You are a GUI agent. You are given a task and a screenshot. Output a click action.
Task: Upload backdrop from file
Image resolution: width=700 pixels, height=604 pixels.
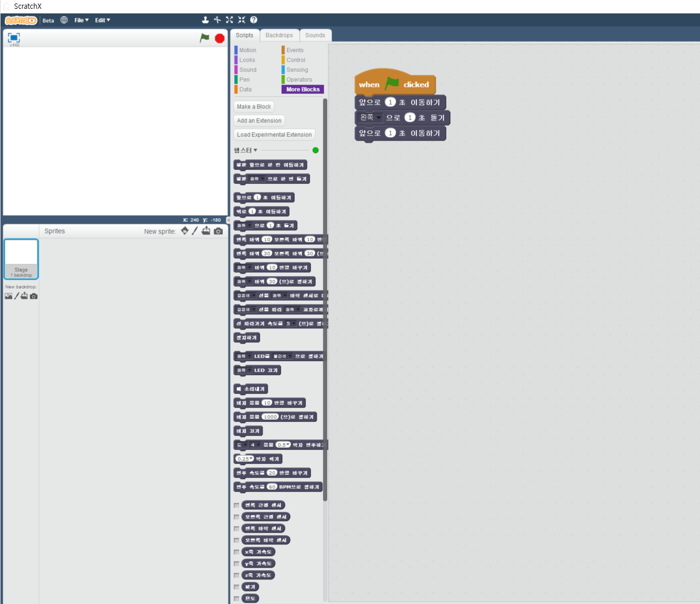click(x=24, y=296)
